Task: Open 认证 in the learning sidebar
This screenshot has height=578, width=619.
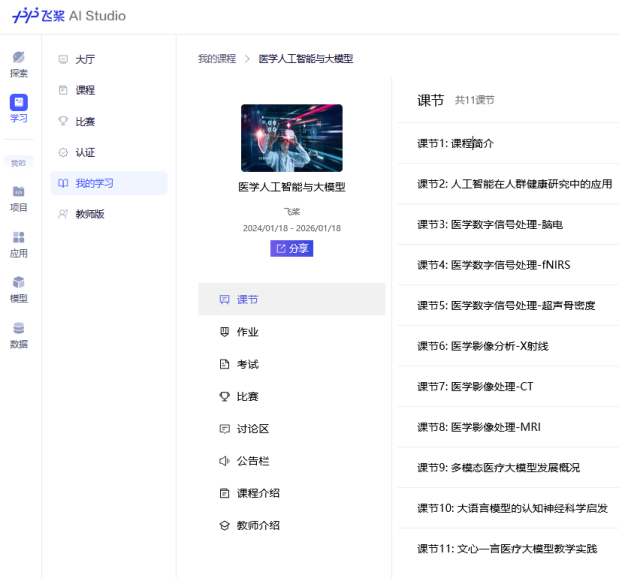Action: (x=85, y=152)
